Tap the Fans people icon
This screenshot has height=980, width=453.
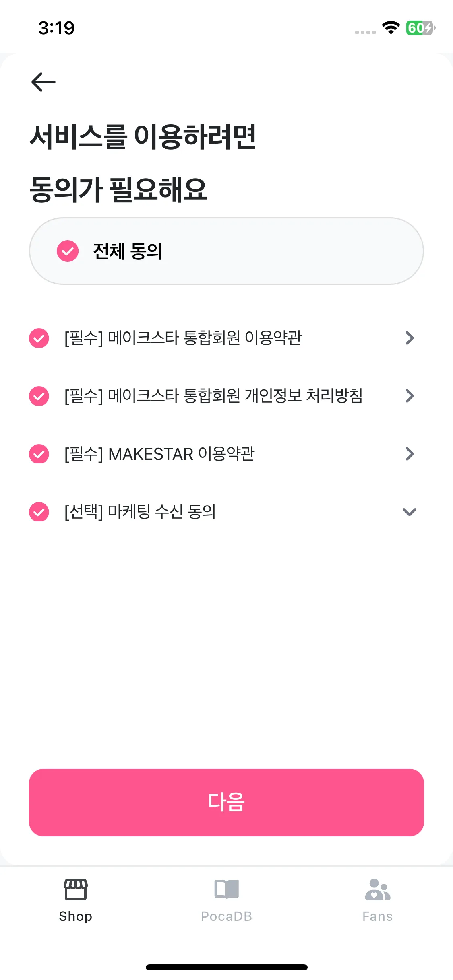click(x=377, y=889)
